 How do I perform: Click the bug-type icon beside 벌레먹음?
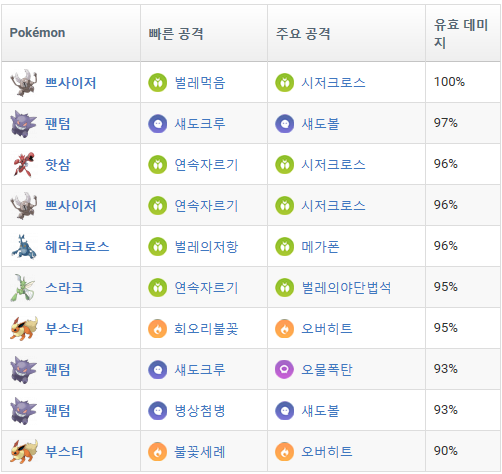158,82
